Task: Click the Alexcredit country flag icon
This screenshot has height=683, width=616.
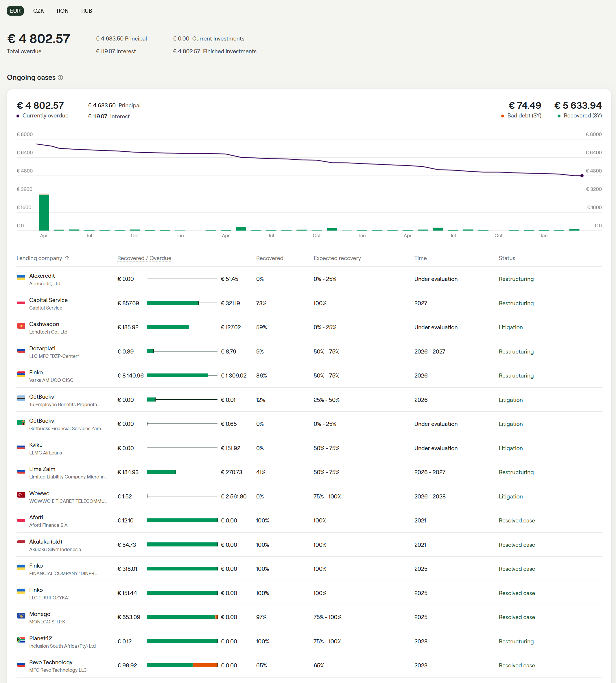Action: click(21, 277)
